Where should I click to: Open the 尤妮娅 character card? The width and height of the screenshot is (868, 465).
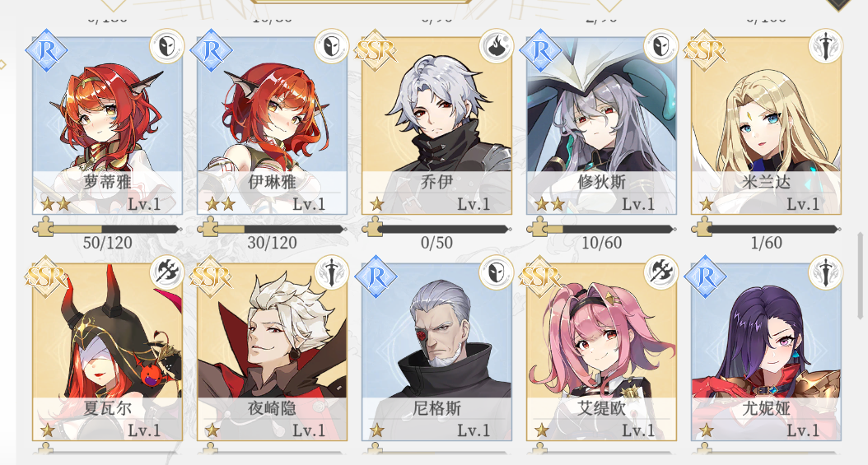766,351
